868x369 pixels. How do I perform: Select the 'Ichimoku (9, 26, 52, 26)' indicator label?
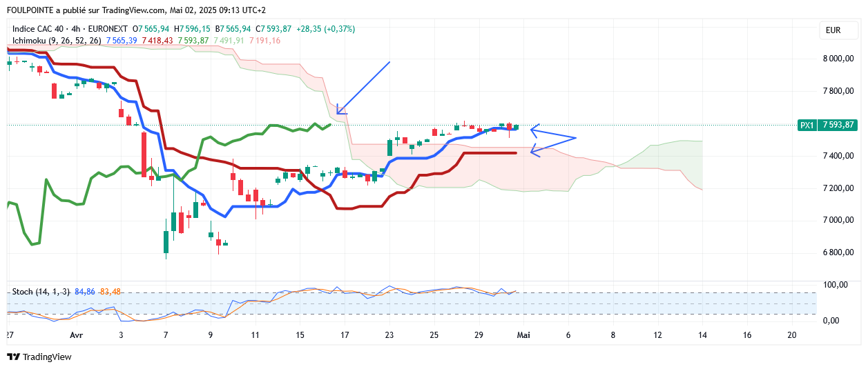tap(57, 41)
